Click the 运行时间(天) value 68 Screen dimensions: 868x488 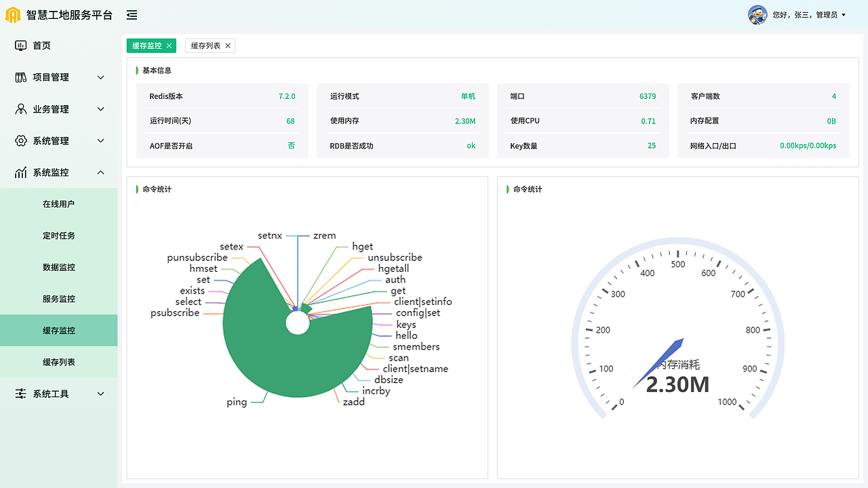pyautogui.click(x=290, y=121)
